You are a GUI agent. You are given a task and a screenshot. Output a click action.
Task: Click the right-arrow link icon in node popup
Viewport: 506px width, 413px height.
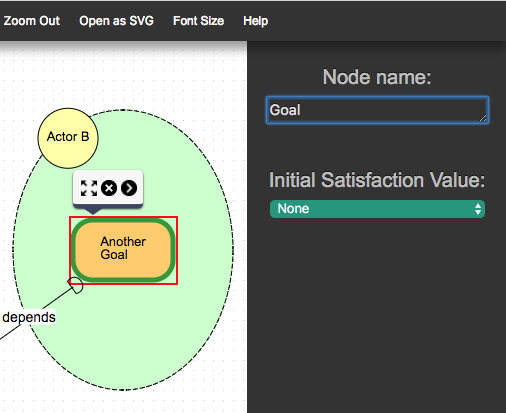[129, 188]
